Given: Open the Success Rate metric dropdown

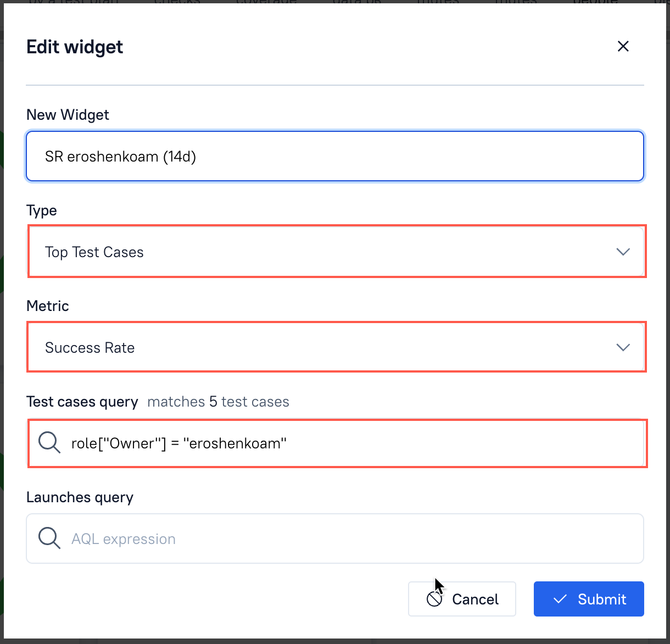Looking at the screenshot, I should click(x=330, y=347).
